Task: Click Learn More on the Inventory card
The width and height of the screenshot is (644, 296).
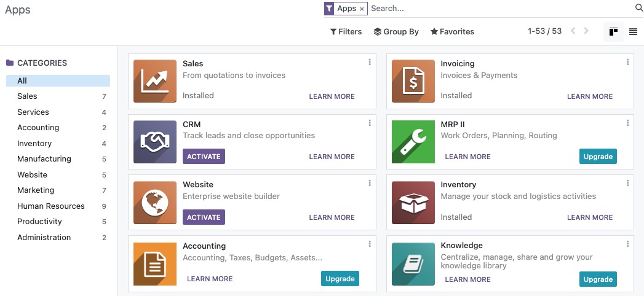Action: click(x=590, y=217)
